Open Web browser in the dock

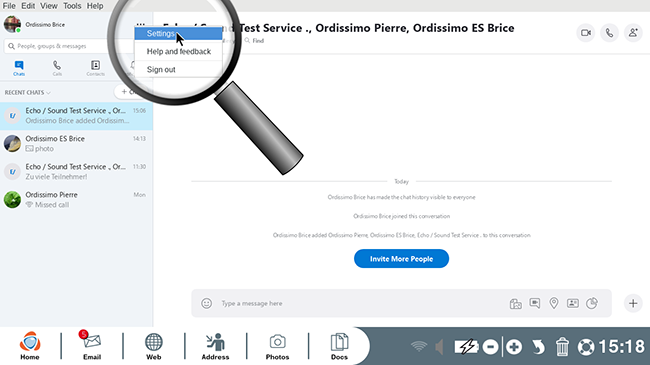[153, 346]
